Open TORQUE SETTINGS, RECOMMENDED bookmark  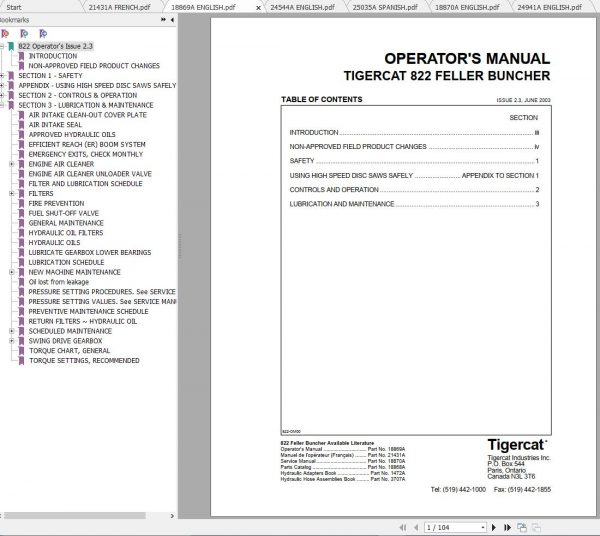click(x=84, y=361)
